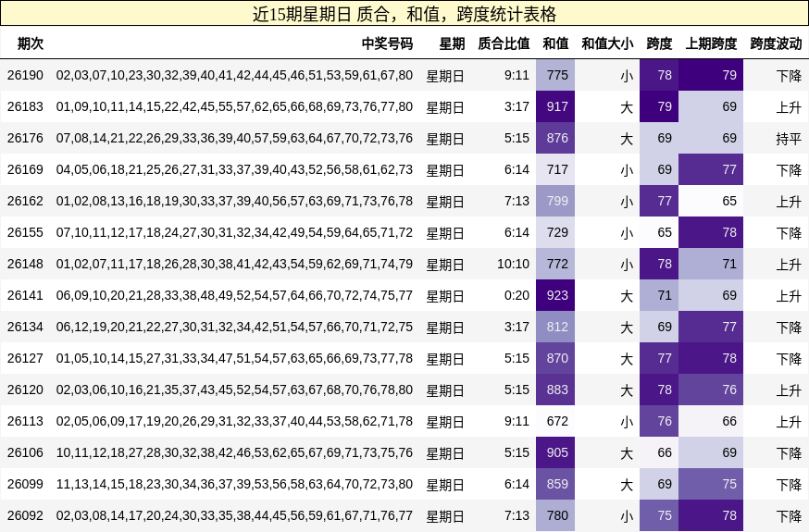Click previous span 65 in row 26162
The image size is (809, 532).
tap(711, 201)
